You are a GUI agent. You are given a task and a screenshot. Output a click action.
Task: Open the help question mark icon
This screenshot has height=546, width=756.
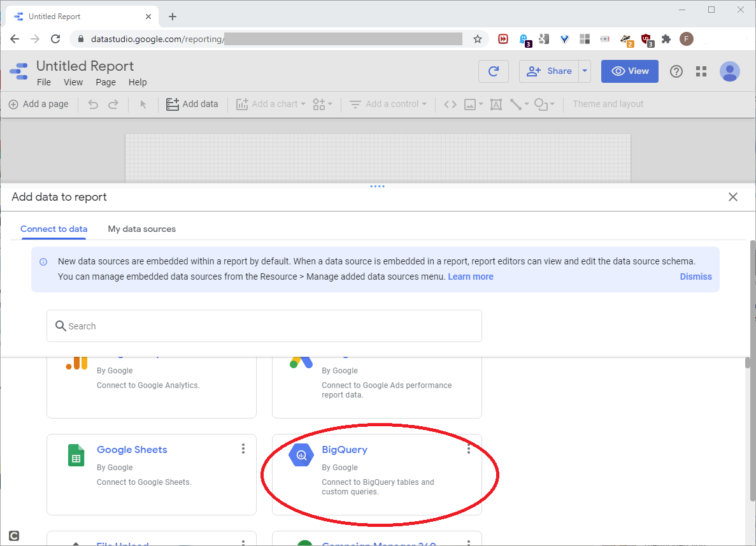click(676, 71)
